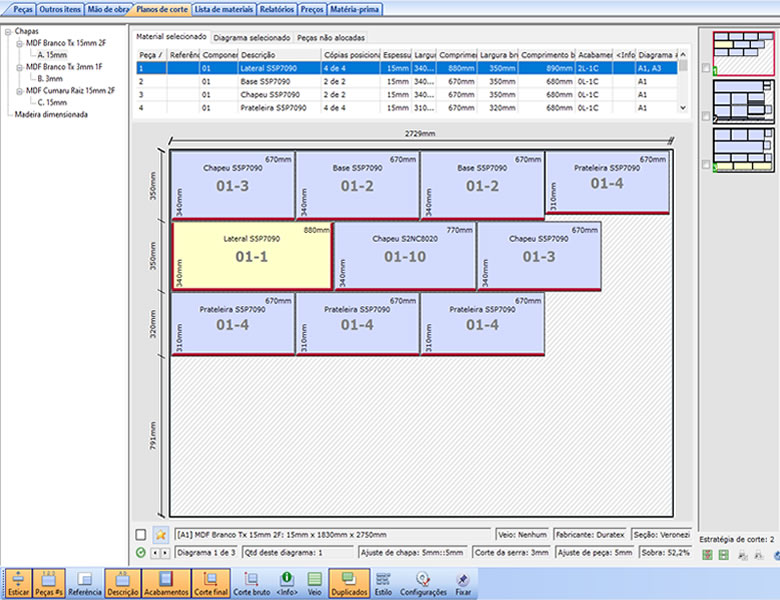Toggle the Veio grain icon
Viewport: 780px width, 600px height.
315,583
